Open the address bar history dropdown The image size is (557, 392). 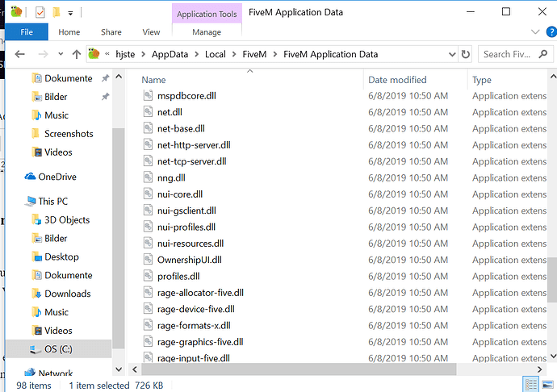(452, 54)
